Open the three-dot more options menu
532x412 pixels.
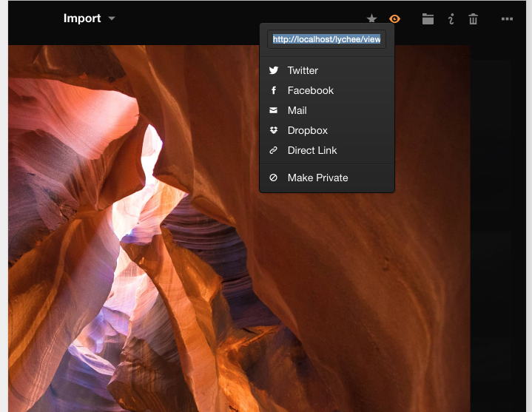point(507,19)
